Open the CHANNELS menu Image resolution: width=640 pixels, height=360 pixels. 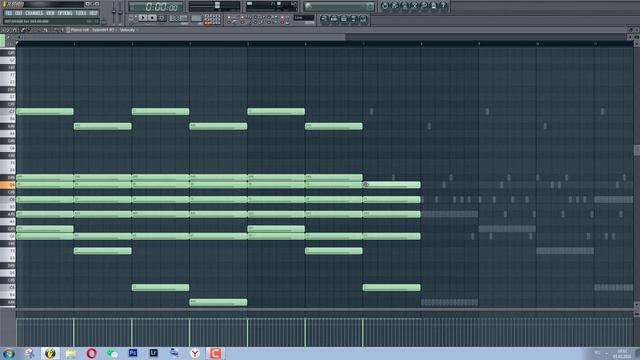34,13
